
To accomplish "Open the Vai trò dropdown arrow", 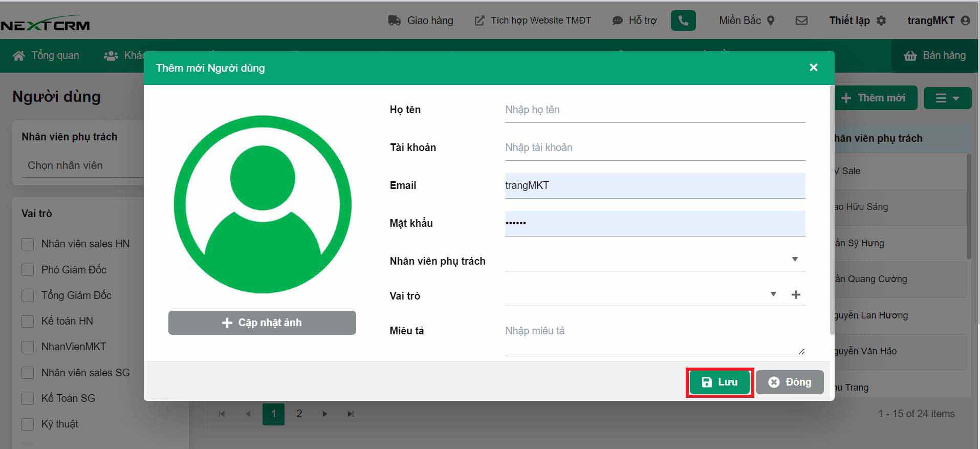I will 773,294.
